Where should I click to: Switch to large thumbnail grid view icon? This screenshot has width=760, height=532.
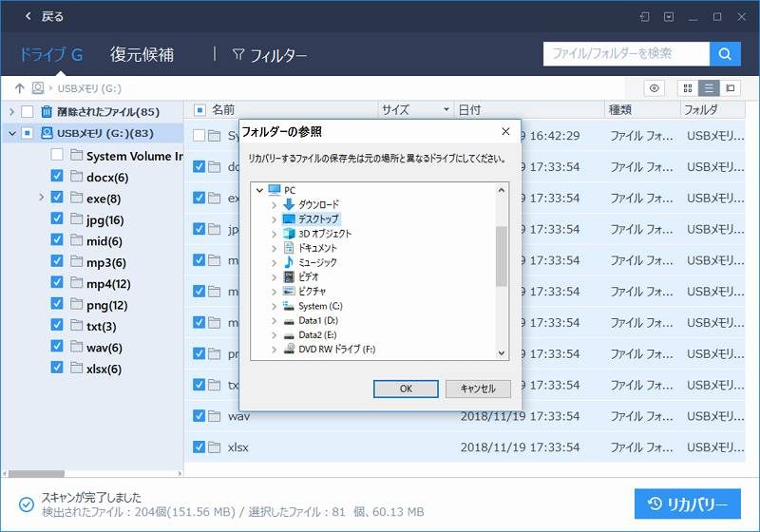pos(687,88)
